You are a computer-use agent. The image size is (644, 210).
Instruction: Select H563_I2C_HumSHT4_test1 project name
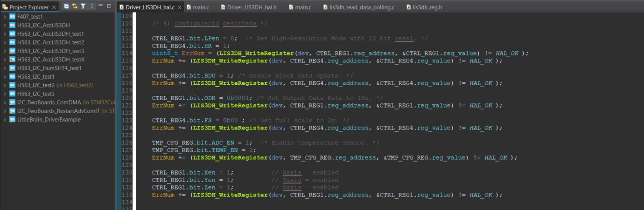point(49,68)
